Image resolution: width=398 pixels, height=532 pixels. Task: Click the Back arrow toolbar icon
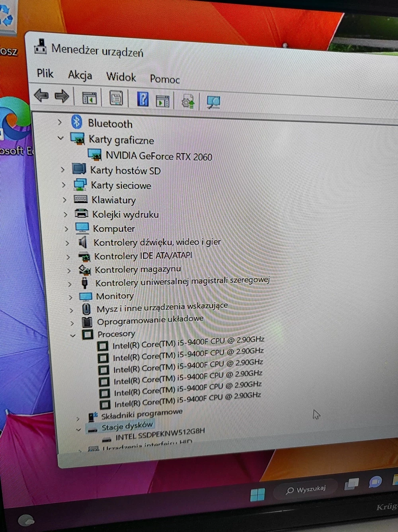point(41,95)
